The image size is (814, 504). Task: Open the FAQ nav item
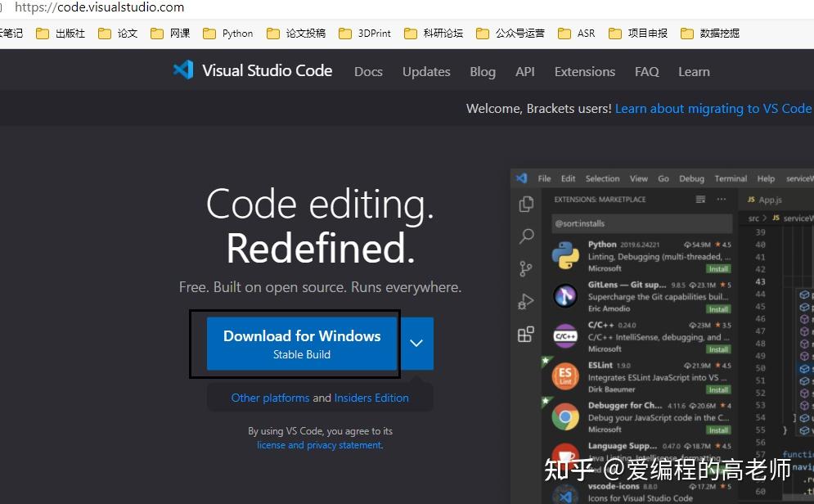point(646,72)
